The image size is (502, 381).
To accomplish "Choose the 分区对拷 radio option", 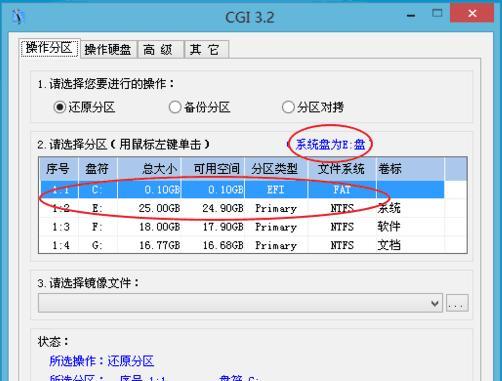I will (x=313, y=107).
